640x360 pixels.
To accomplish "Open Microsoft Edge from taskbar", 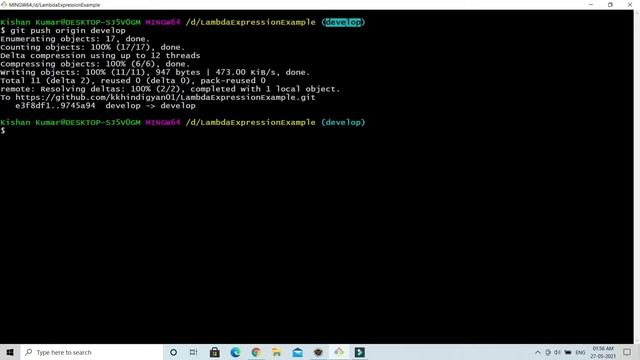I will [235, 352].
